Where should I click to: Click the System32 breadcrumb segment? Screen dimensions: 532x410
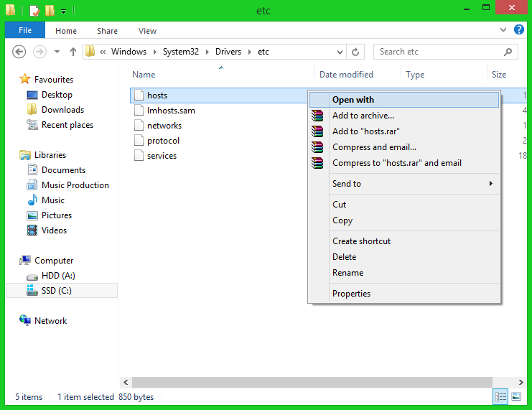tap(180, 52)
